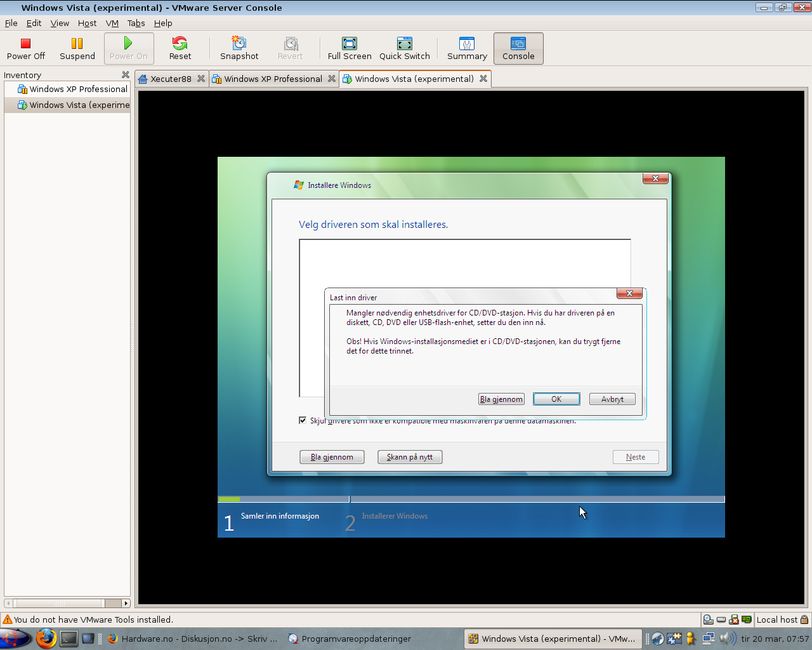The width and height of the screenshot is (812, 650).
Task: Select Windows Vista in Inventory list
Action: click(67, 105)
